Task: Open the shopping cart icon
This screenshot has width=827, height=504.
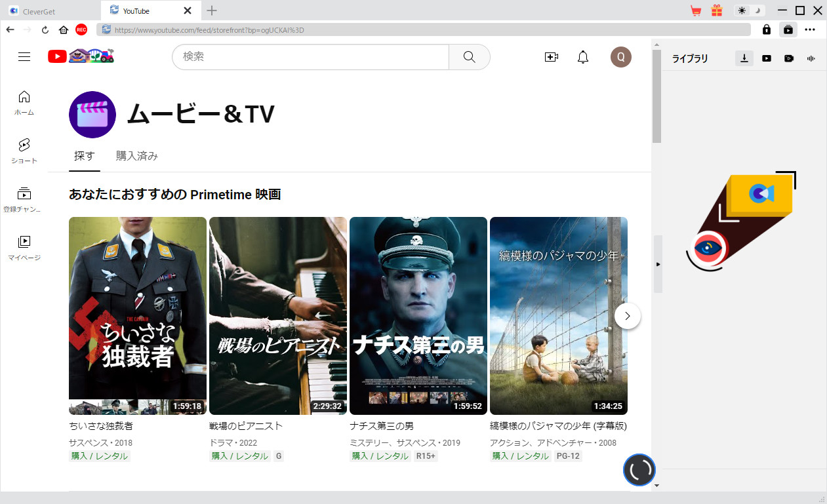Action: pyautogui.click(x=696, y=10)
